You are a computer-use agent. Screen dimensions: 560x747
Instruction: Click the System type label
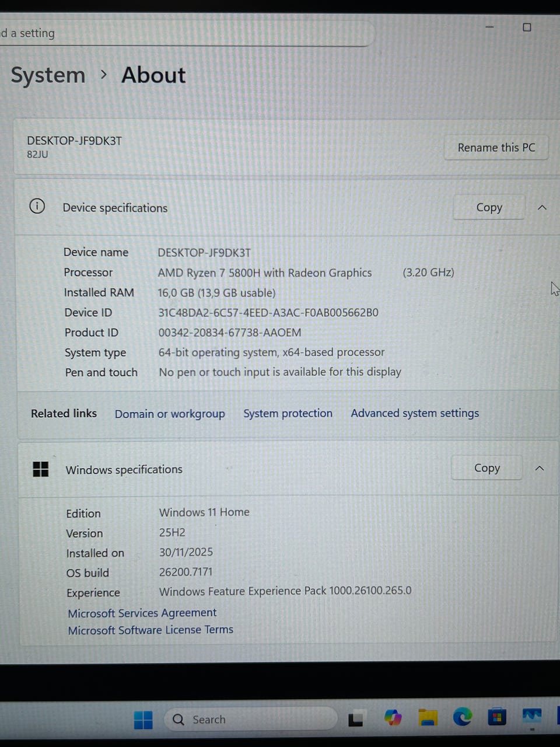(x=95, y=352)
